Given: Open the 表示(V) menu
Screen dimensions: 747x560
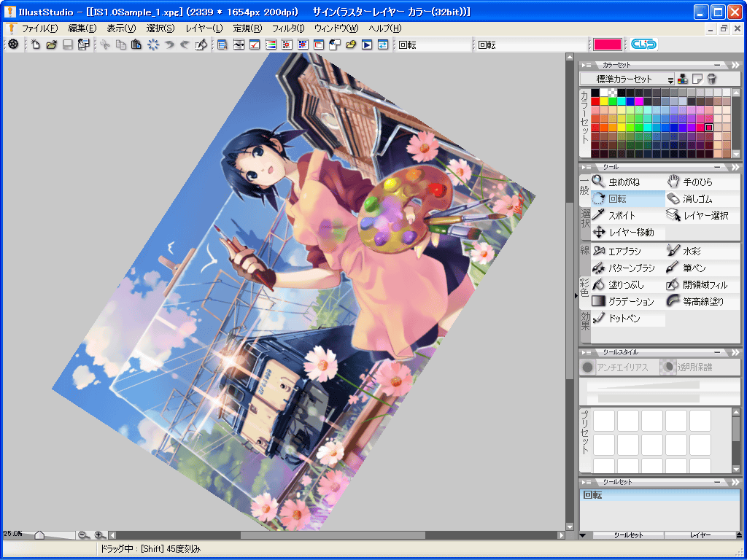Looking at the screenshot, I should [x=121, y=28].
